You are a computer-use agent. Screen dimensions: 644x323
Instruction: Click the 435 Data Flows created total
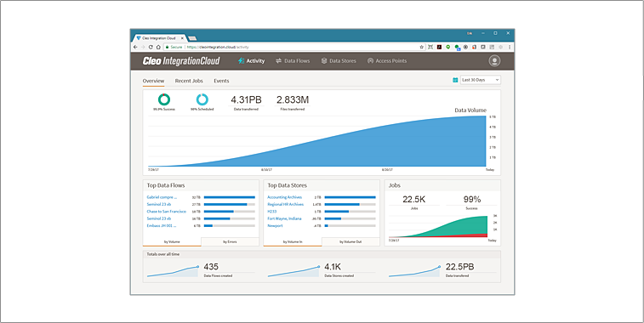pos(211,267)
